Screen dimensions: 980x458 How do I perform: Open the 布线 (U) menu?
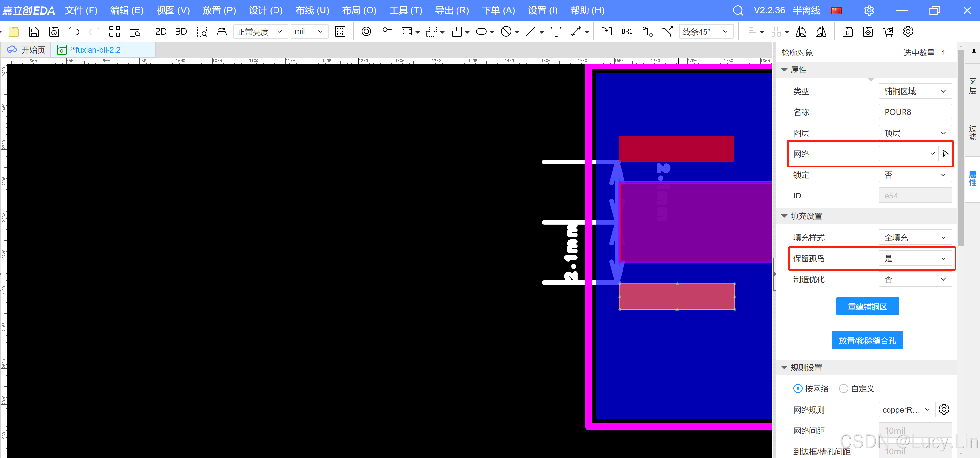[312, 10]
